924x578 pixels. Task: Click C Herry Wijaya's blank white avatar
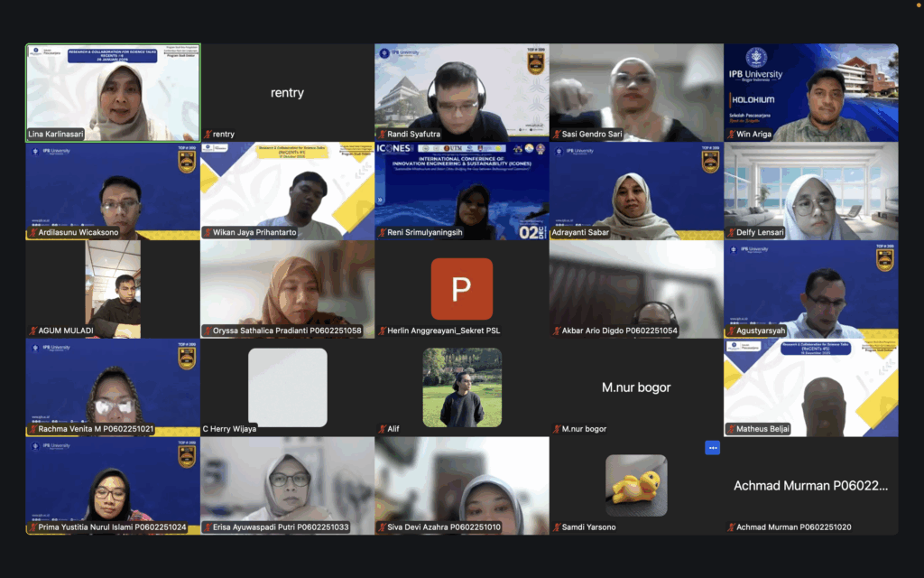click(x=287, y=387)
